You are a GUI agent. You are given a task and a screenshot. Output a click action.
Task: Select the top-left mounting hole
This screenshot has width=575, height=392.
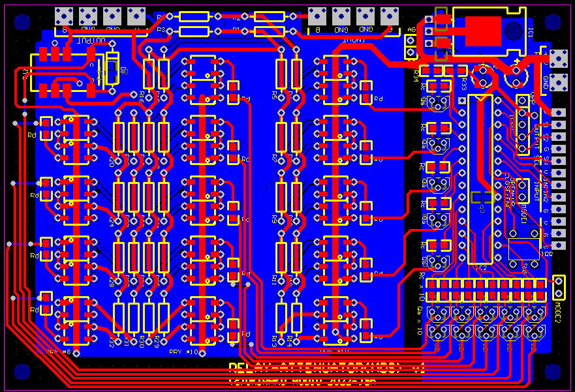(22, 22)
